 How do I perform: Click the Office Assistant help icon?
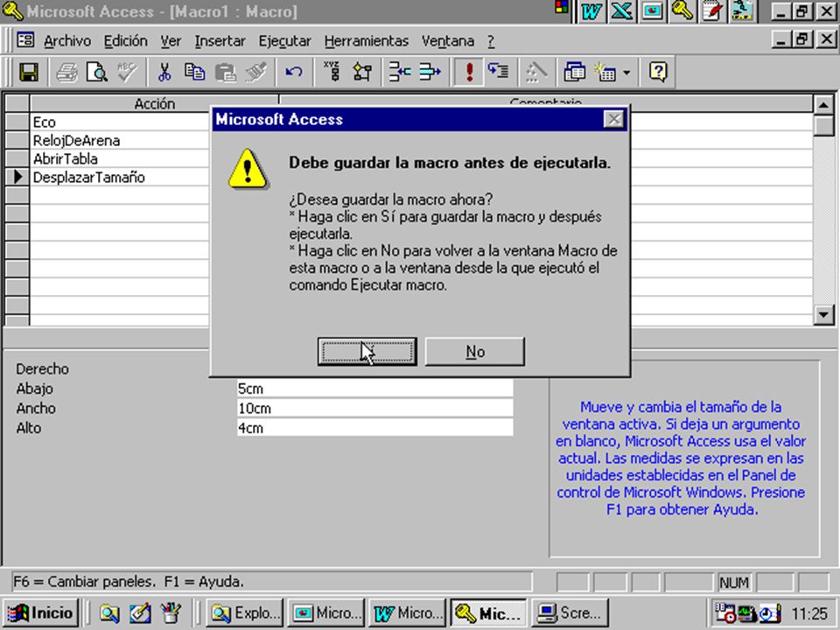pyautogui.click(x=658, y=72)
